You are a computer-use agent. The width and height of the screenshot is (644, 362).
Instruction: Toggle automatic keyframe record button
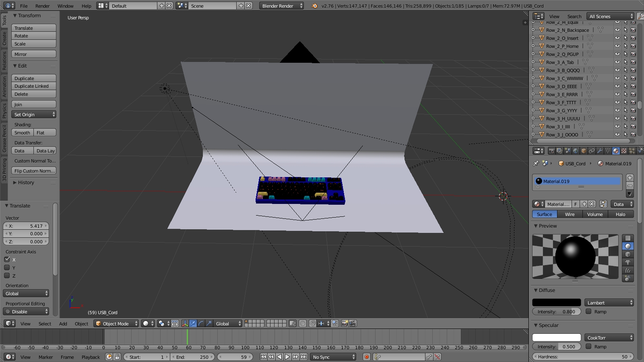[x=366, y=357]
